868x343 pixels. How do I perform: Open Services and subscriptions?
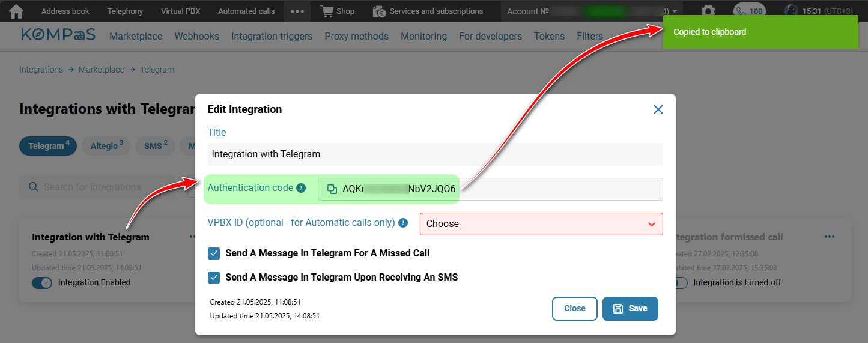(x=428, y=11)
